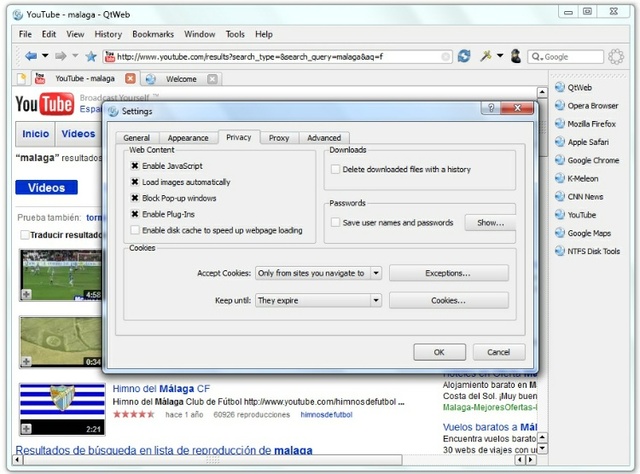Click the horizontal scrollbar left arrow
The image size is (640, 474).
click(x=17, y=460)
